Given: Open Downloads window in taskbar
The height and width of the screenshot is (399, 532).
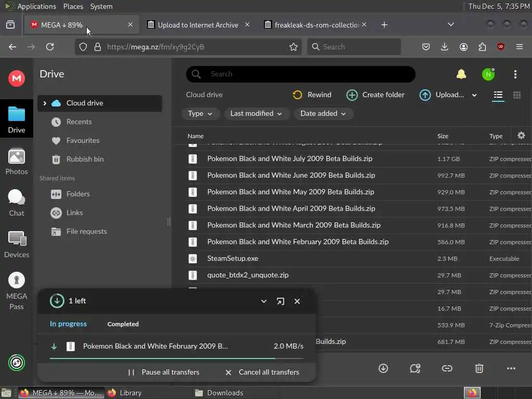Looking at the screenshot, I should click(x=219, y=393).
